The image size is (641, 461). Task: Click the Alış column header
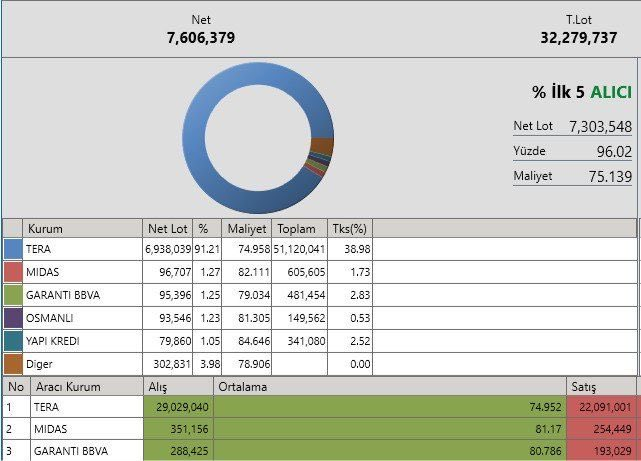(x=178, y=387)
